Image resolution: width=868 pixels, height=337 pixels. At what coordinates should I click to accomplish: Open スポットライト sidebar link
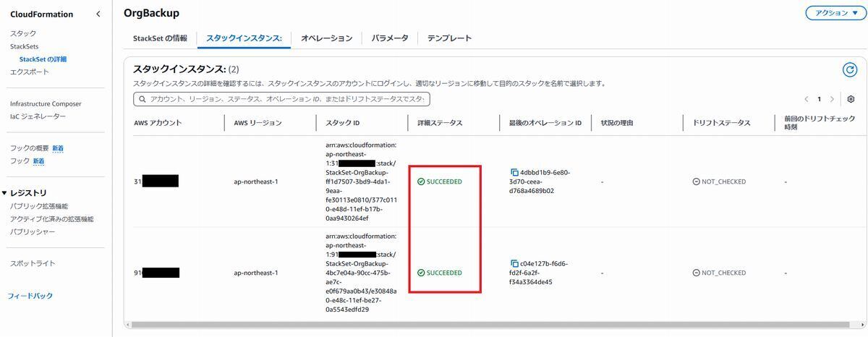coord(33,263)
